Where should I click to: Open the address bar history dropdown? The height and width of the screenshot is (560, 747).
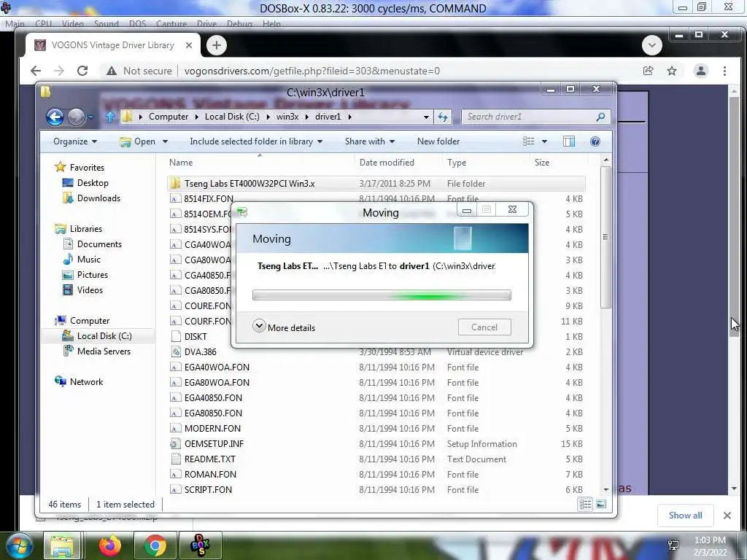(x=426, y=117)
